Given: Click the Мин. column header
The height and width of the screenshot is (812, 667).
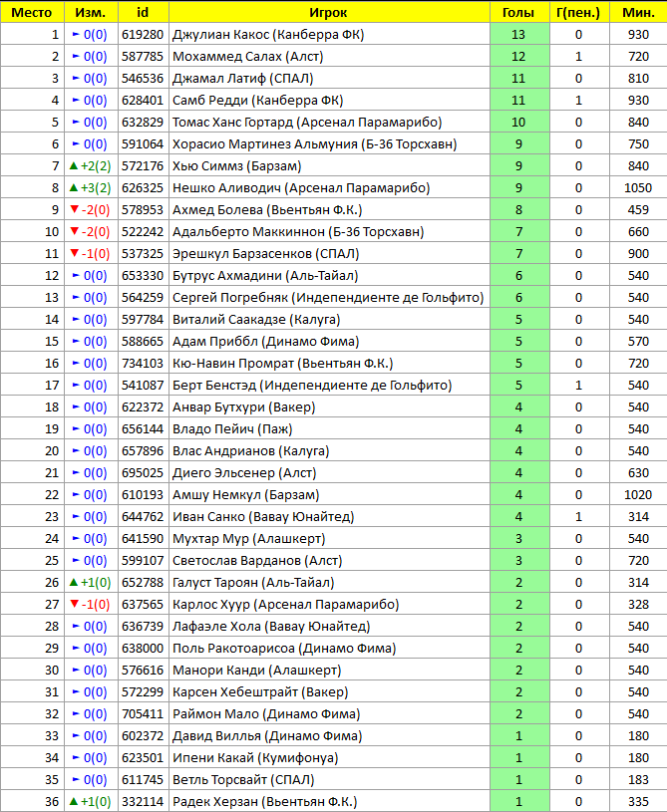Looking at the screenshot, I should click(x=638, y=12).
